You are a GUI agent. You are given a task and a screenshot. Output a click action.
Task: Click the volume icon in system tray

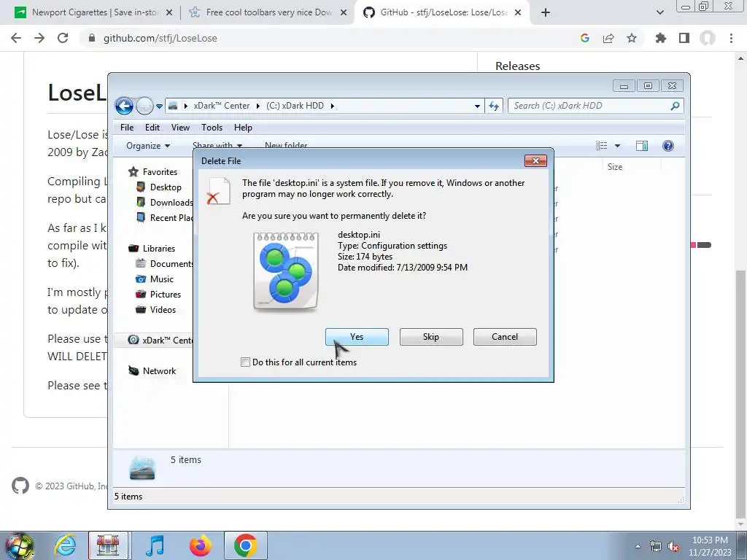coord(673,547)
